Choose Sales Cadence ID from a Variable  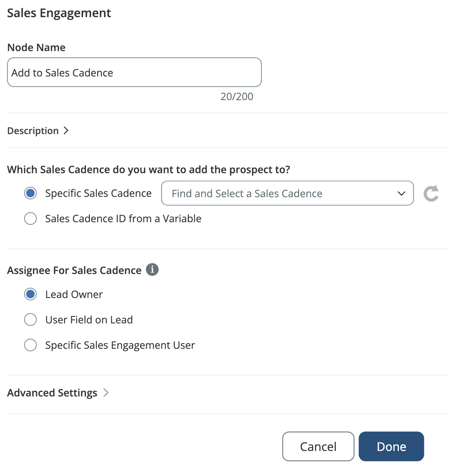click(31, 218)
